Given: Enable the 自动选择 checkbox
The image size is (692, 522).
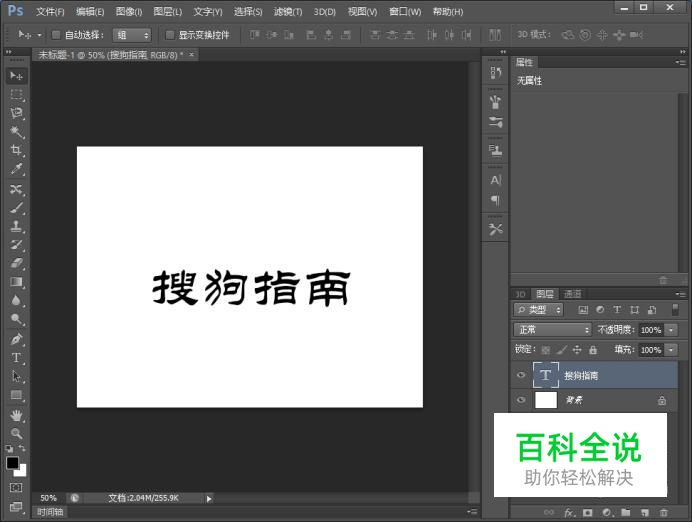Looking at the screenshot, I should (x=56, y=35).
